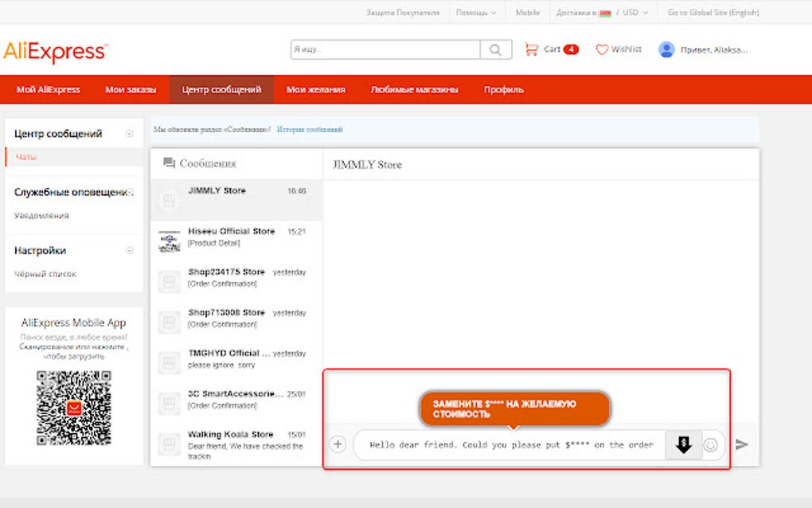Image resolution: width=812 pixels, height=508 pixels.
Task: Collapse the Центр сообщений sidebar section
Action: coord(130,134)
